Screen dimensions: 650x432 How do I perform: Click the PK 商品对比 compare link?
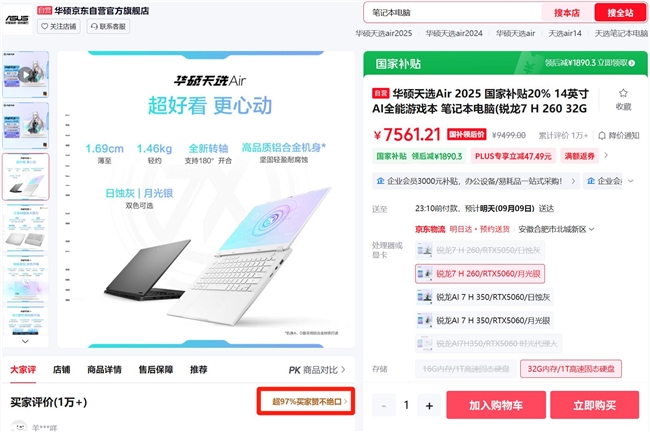(x=317, y=370)
